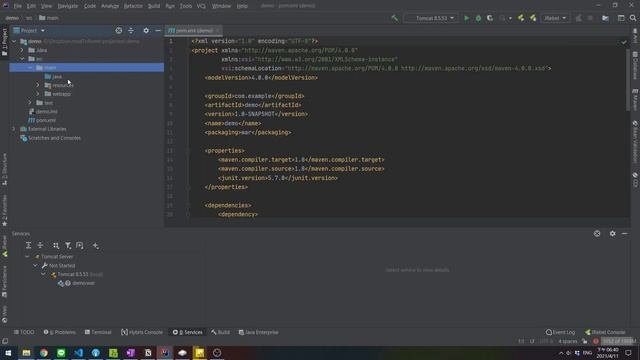Click the editor vertical scrollbar
This screenshot has width=640, height=360.
click(x=627, y=80)
